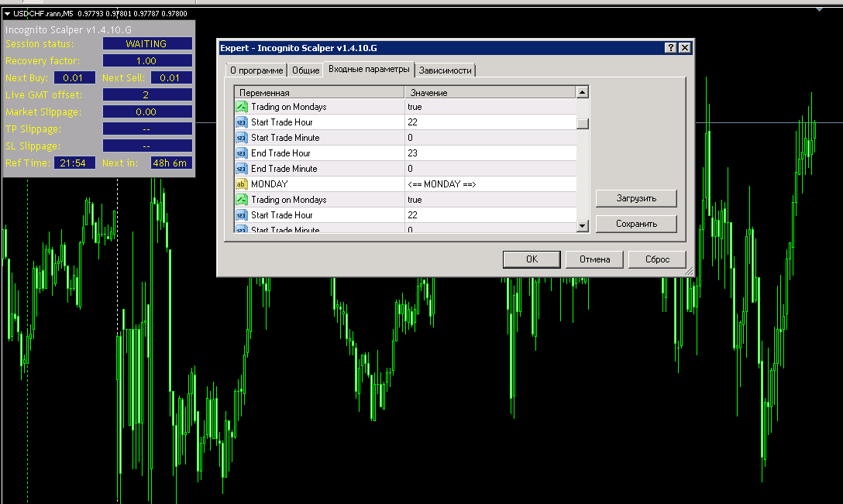Click the Сохранить button
Viewport: 843px width, 504px height.
[636, 224]
